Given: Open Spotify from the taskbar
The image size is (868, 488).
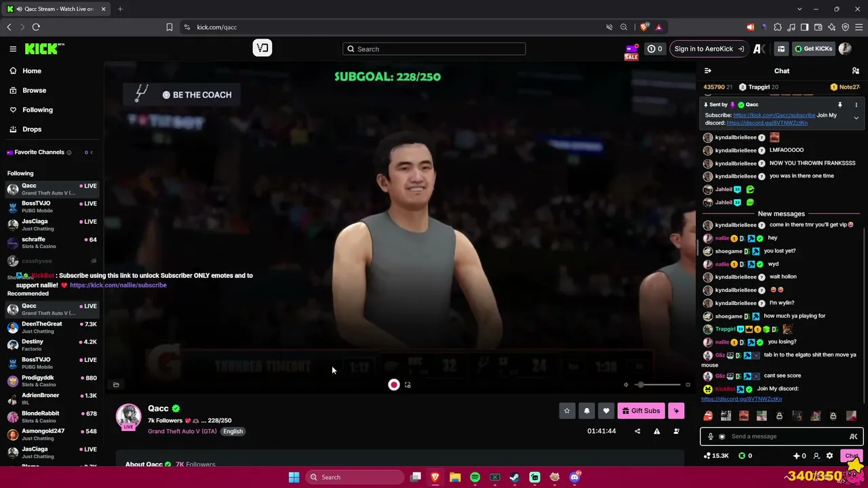Looking at the screenshot, I should [x=475, y=477].
